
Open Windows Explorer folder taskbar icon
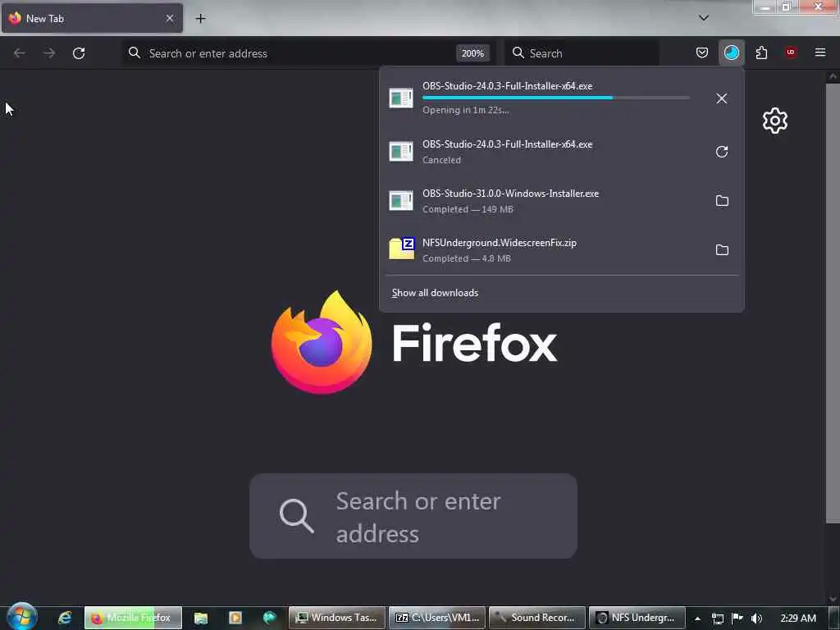pyautogui.click(x=201, y=618)
